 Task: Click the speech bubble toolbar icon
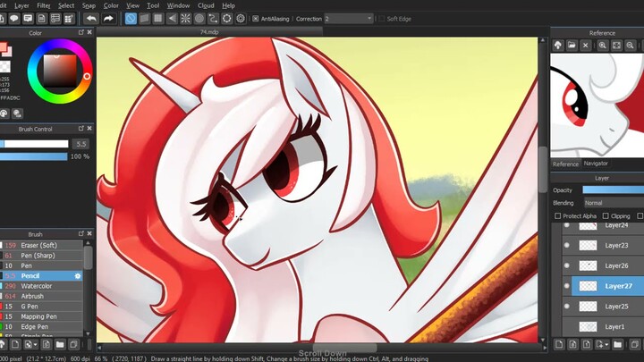(14, 19)
